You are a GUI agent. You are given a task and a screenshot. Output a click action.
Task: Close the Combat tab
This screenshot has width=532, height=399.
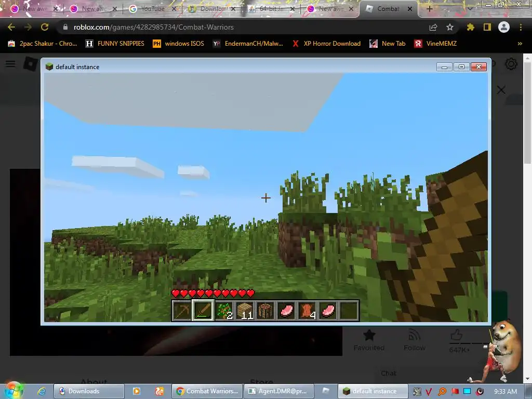coord(410,9)
